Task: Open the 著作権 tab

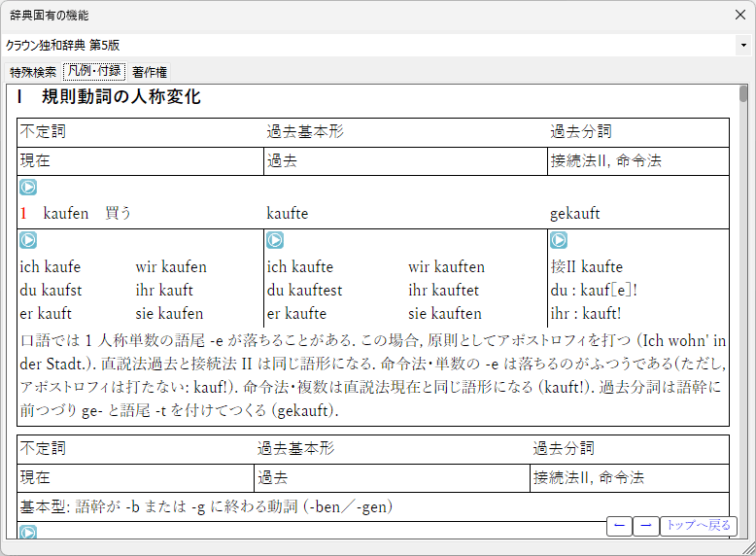Action: point(150,72)
